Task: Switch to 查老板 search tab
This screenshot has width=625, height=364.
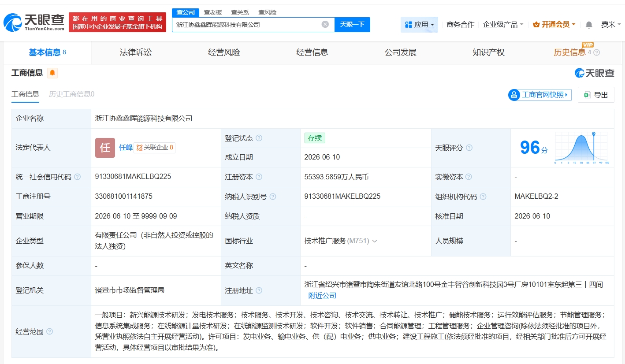Action: [x=213, y=12]
